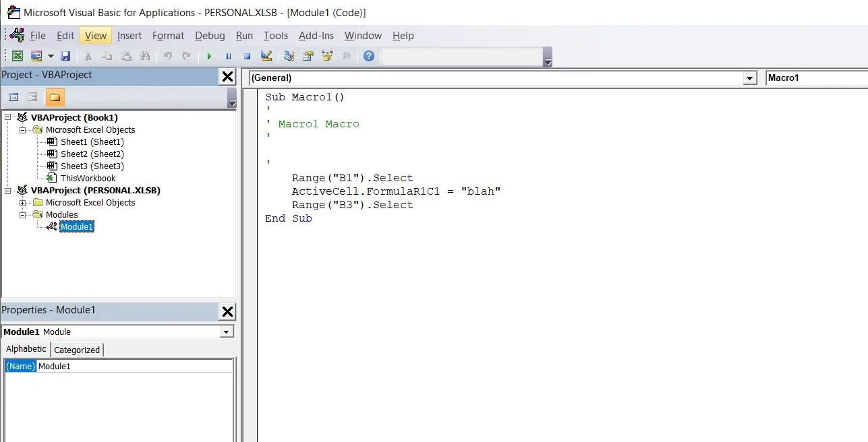Viewport: 868px width, 442px height.
Task: Open the Tools menu
Action: [x=276, y=36]
